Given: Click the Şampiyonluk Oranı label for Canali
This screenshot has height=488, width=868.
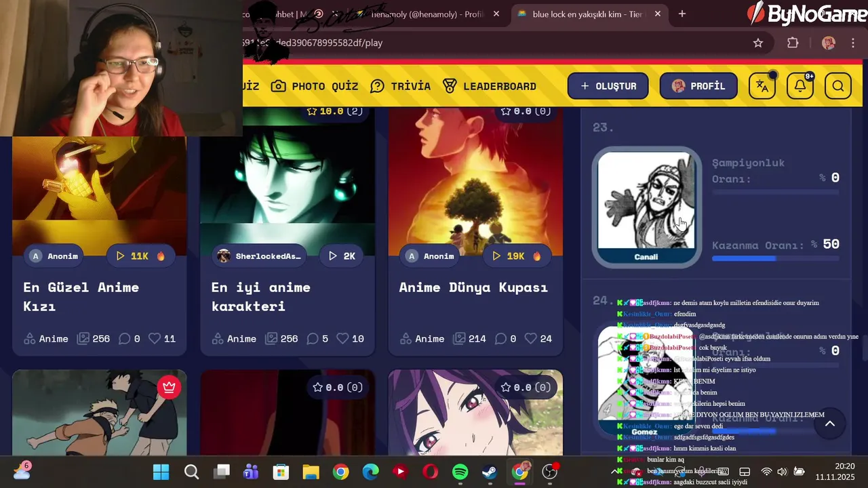Looking at the screenshot, I should coord(748,171).
